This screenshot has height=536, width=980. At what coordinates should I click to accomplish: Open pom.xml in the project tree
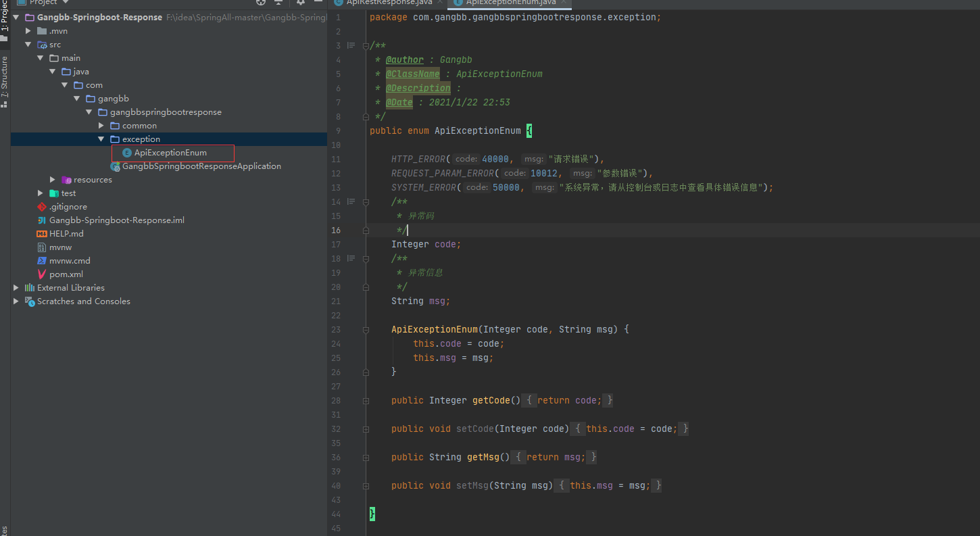coord(66,274)
